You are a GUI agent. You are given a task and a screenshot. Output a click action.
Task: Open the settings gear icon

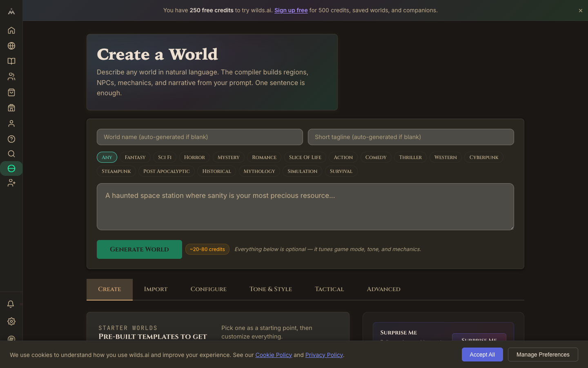[x=11, y=321]
